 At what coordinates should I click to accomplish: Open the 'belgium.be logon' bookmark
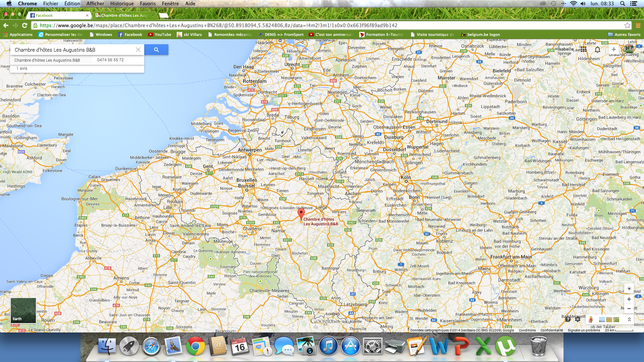coord(480,35)
